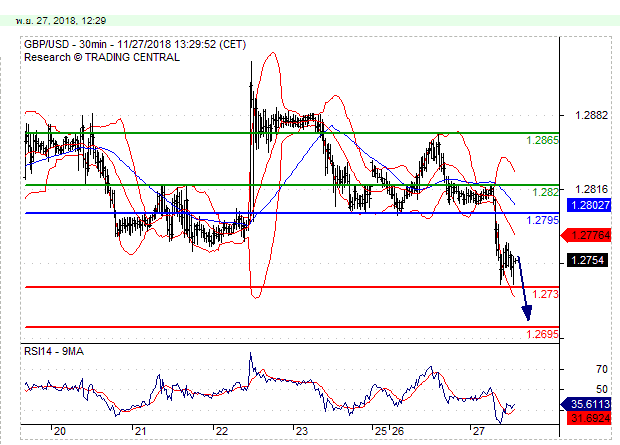This screenshot has width=620, height=445.
Task: Click the blue 1.28027 price tag
Action: [x=589, y=205]
